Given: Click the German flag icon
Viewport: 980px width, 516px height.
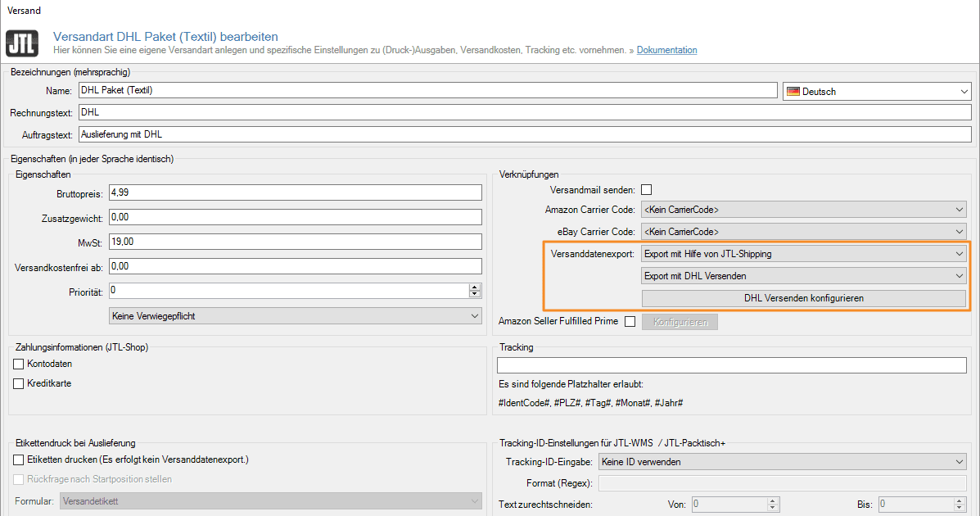Looking at the screenshot, I should pyautogui.click(x=793, y=91).
